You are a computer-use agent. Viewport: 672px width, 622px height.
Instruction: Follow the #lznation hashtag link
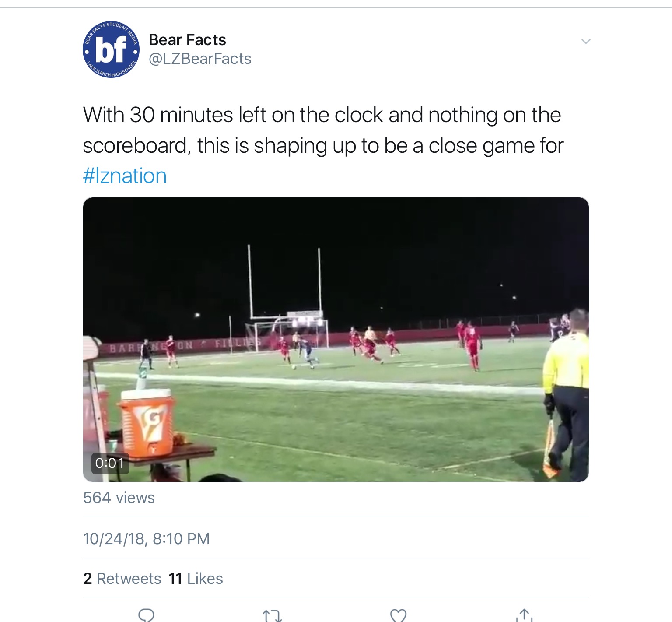(125, 176)
